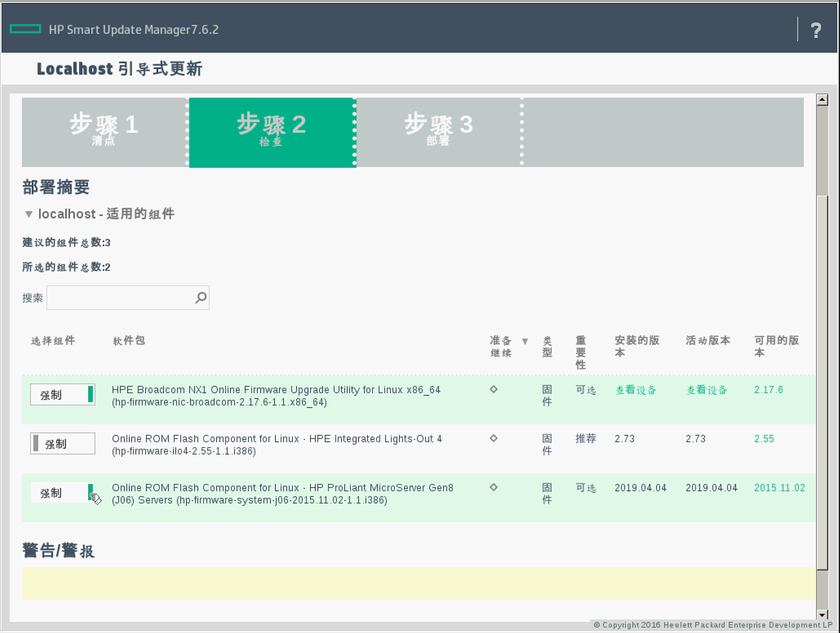
Task: Click the package column header 软件包
Action: pyautogui.click(x=129, y=341)
